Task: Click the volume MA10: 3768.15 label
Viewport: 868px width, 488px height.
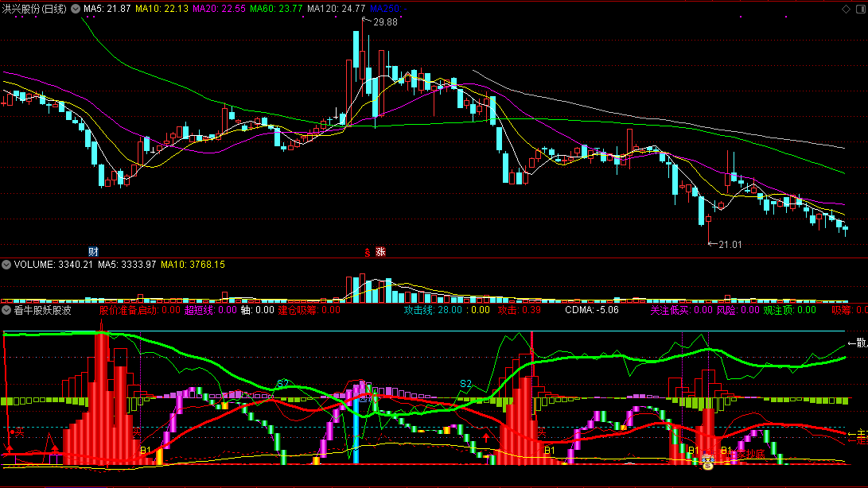Action: point(193,265)
